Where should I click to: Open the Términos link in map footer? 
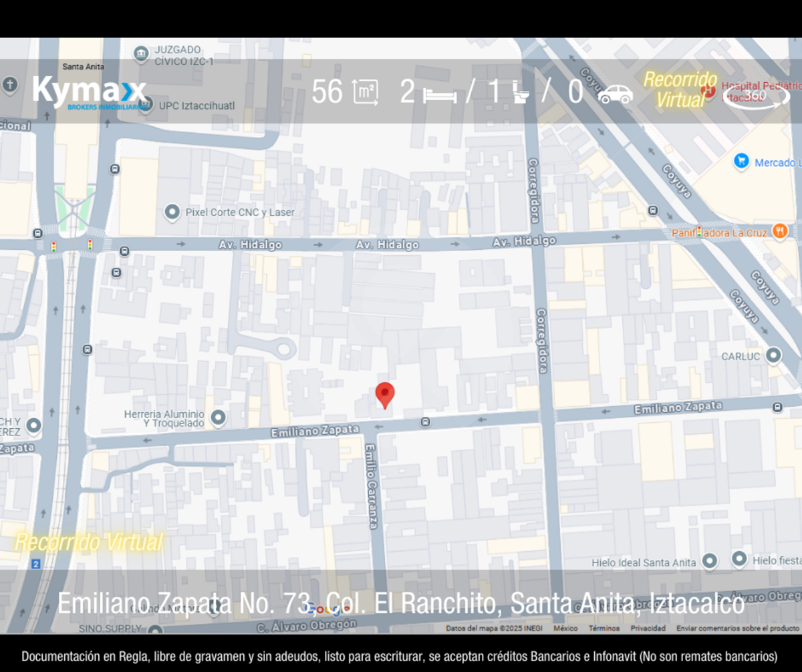603,629
